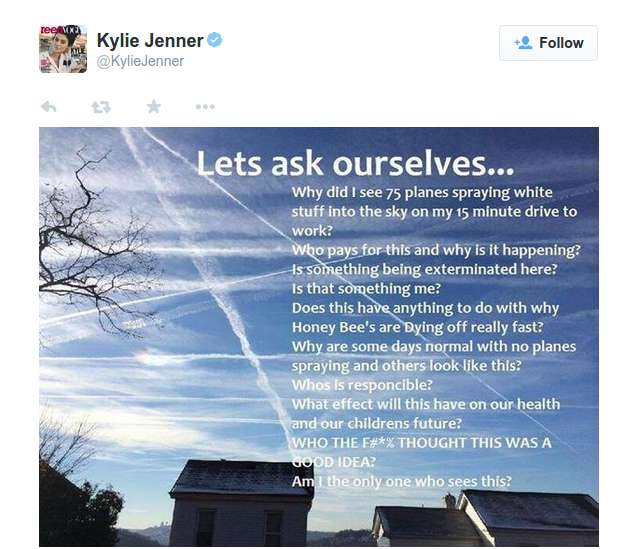Click the 'Am I the only one who sees this?' line
Viewport: 637px width, 549px height.
click(x=401, y=481)
